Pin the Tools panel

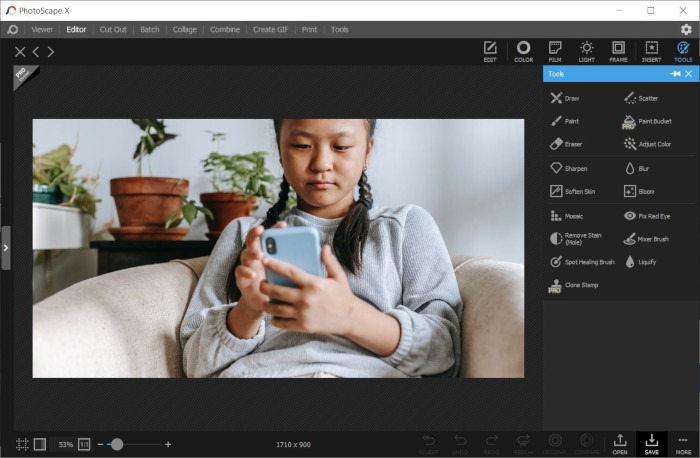click(675, 74)
